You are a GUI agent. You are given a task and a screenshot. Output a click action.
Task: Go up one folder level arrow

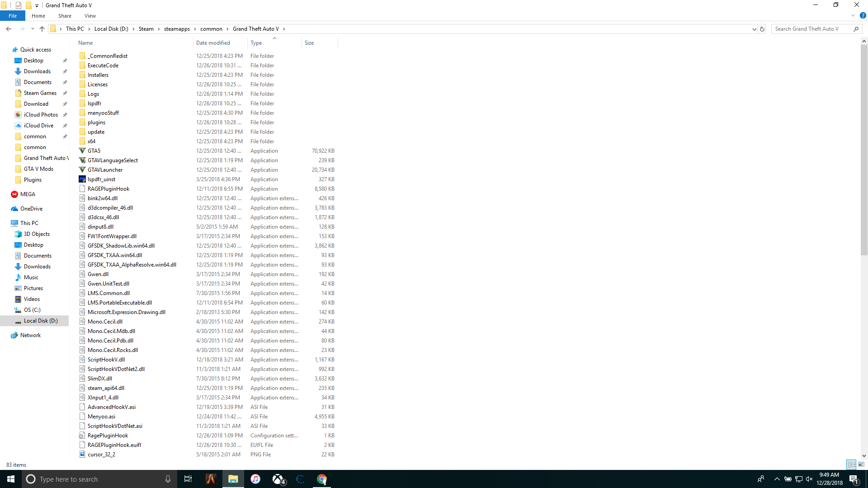[42, 29]
